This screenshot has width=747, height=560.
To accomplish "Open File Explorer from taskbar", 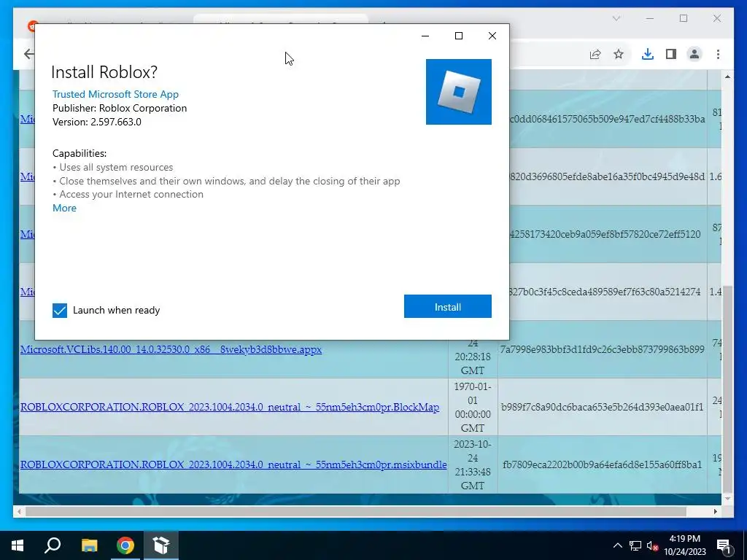I will click(x=89, y=545).
